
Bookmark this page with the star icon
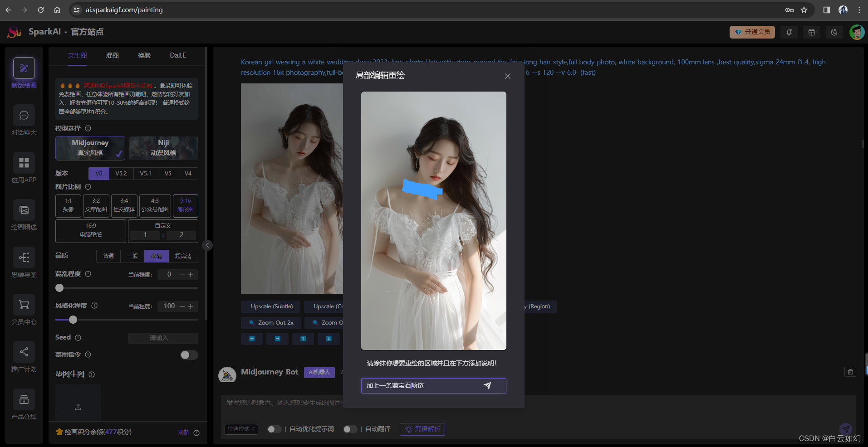(804, 10)
